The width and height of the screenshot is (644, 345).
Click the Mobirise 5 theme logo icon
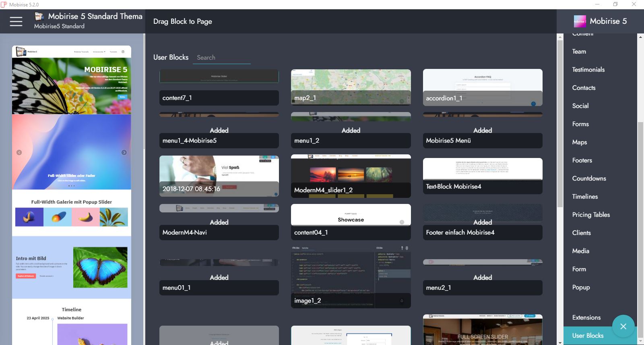coord(580,21)
